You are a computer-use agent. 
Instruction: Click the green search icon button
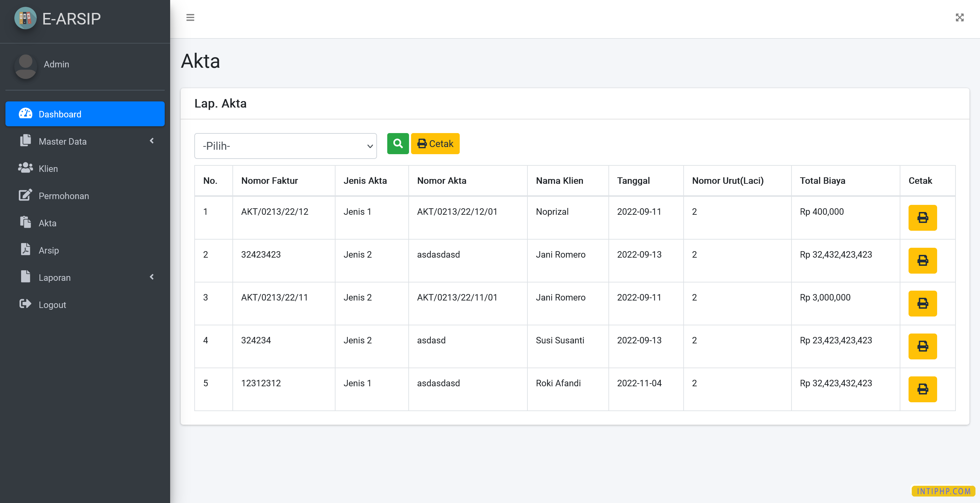397,143
